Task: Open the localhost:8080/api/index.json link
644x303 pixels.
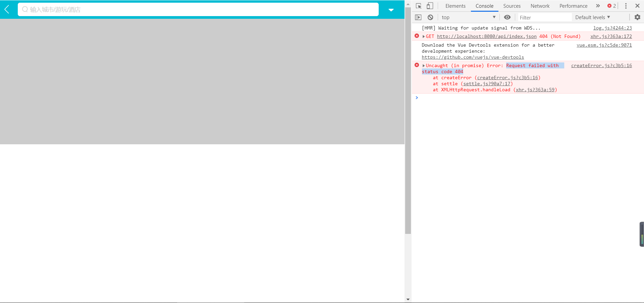Action: [487, 36]
